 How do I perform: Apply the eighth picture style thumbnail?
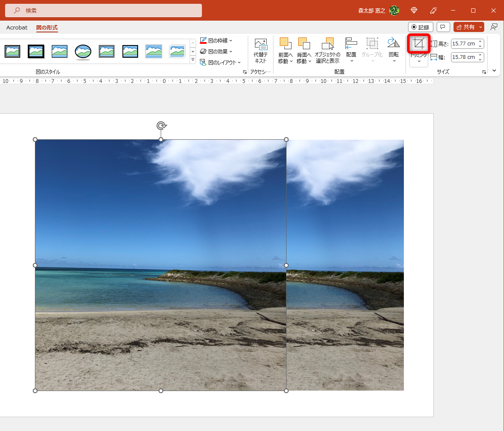pyautogui.click(x=177, y=51)
